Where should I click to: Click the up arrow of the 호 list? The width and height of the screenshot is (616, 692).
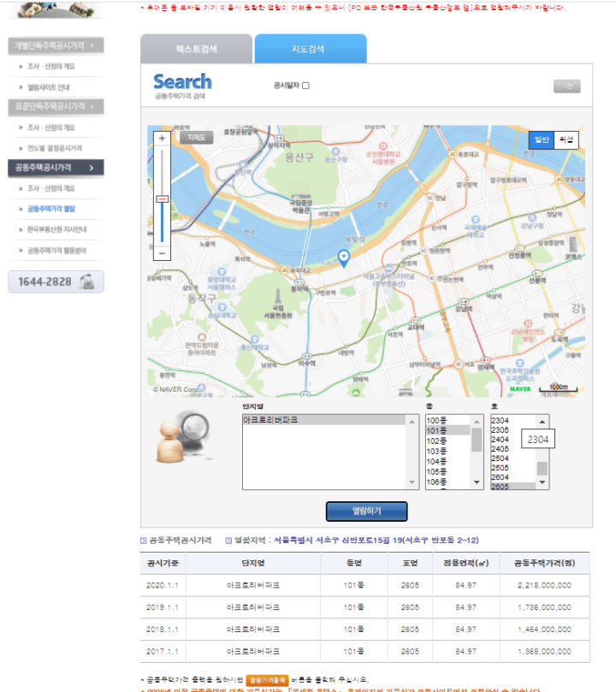tap(542, 422)
